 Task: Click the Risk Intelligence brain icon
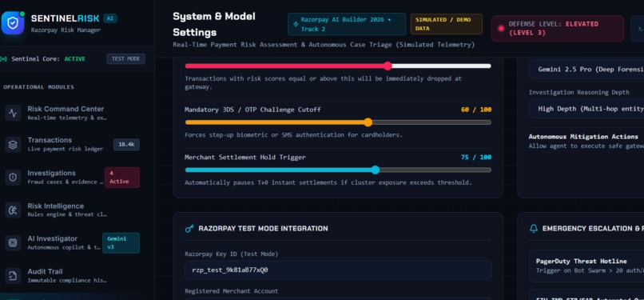[x=13, y=210]
